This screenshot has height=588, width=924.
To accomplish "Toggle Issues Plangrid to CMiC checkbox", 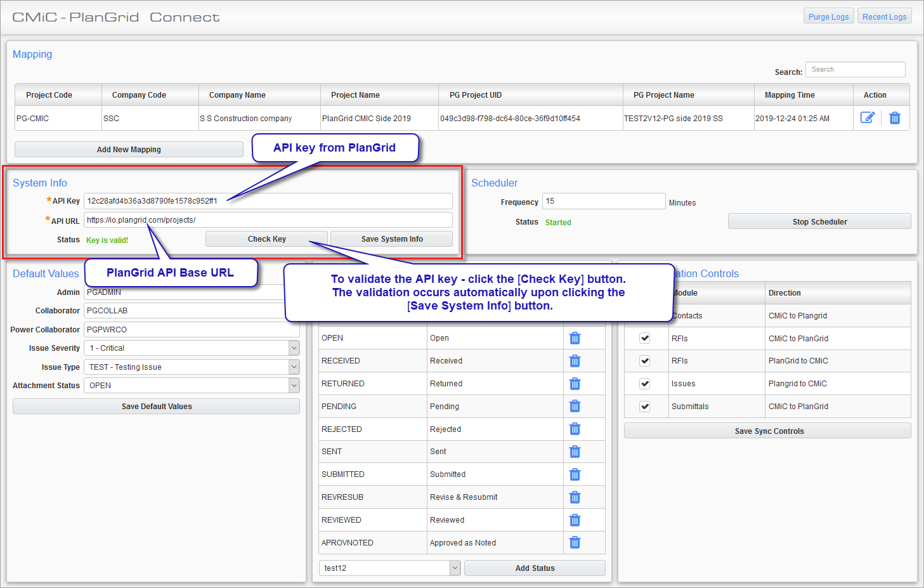I will click(645, 384).
